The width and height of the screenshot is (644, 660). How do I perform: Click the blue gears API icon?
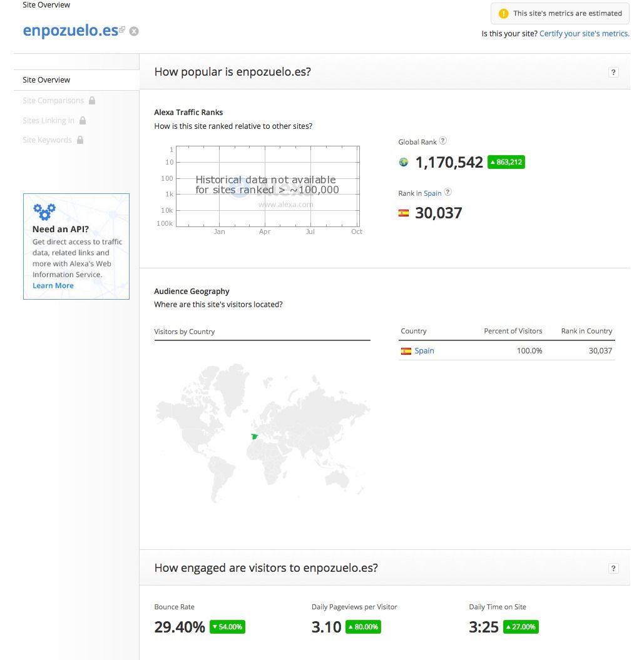[44, 211]
